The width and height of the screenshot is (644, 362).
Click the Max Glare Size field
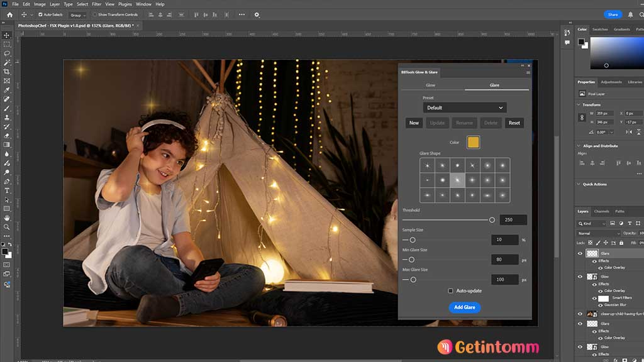(x=505, y=280)
